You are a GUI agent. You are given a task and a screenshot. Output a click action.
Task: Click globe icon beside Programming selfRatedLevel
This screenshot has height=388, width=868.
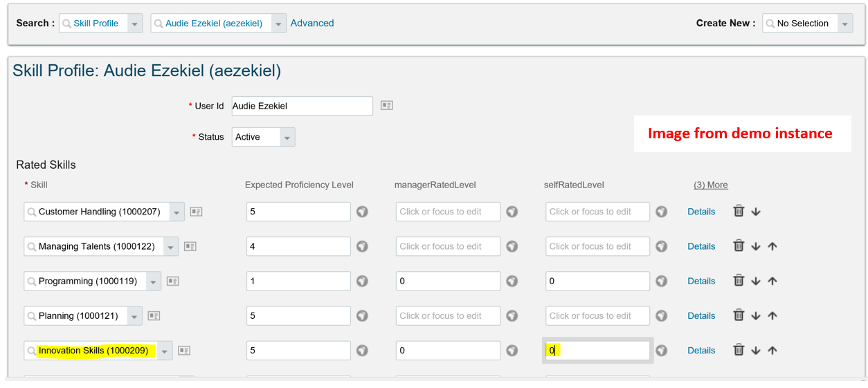[662, 281]
